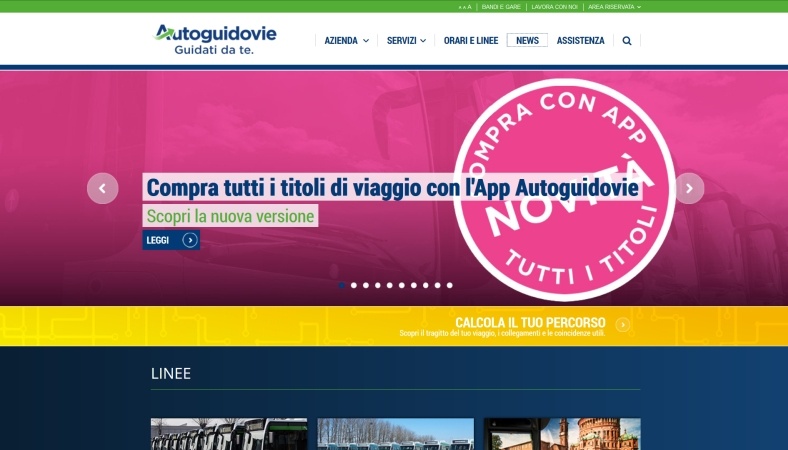Follow the Lavora con noi link

[555, 7]
